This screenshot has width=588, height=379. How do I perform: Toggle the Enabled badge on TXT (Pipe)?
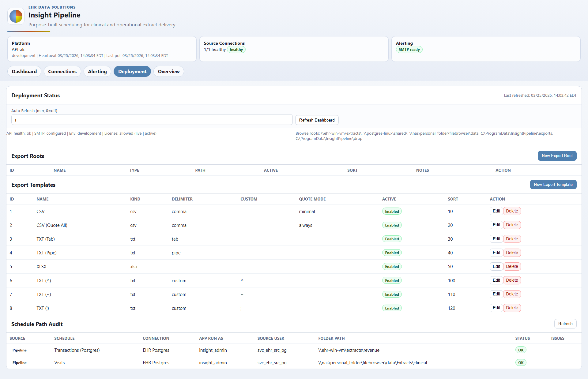(392, 253)
